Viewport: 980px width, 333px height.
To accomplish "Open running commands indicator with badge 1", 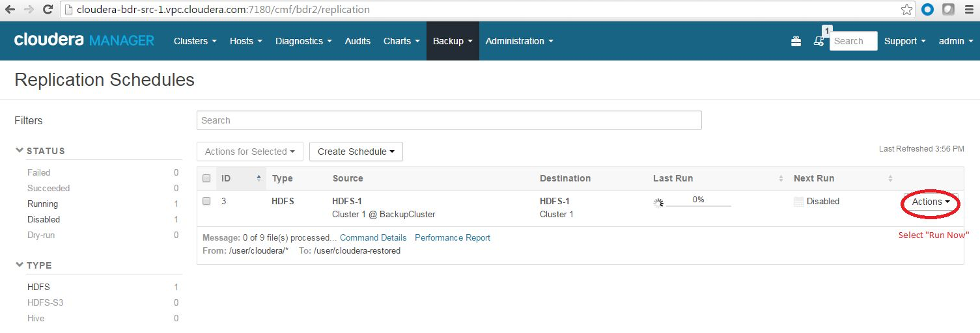I will (x=820, y=40).
